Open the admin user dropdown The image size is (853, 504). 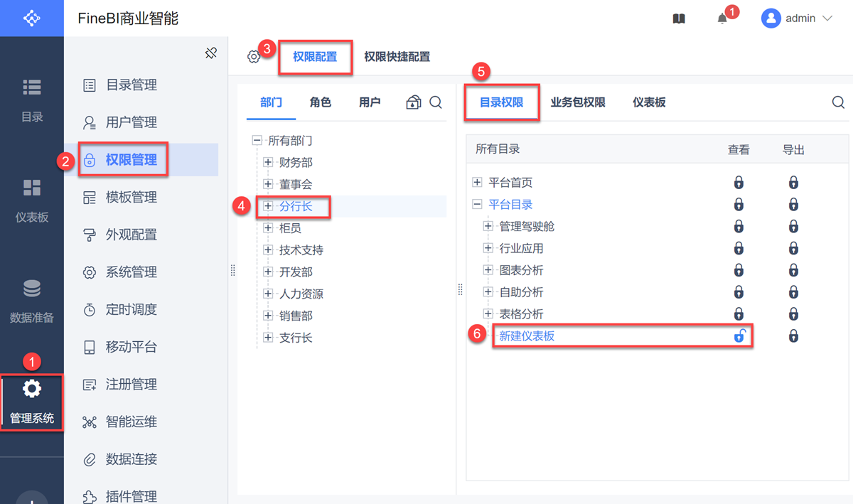797,19
